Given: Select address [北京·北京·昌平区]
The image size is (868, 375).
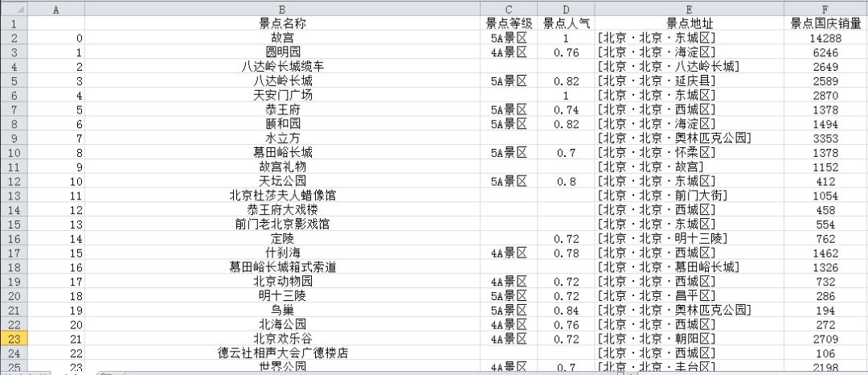Looking at the screenshot, I should tap(690, 296).
